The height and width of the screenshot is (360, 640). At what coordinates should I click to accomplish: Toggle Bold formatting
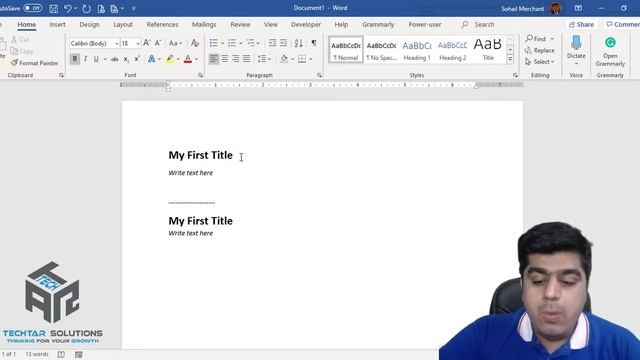click(75, 59)
